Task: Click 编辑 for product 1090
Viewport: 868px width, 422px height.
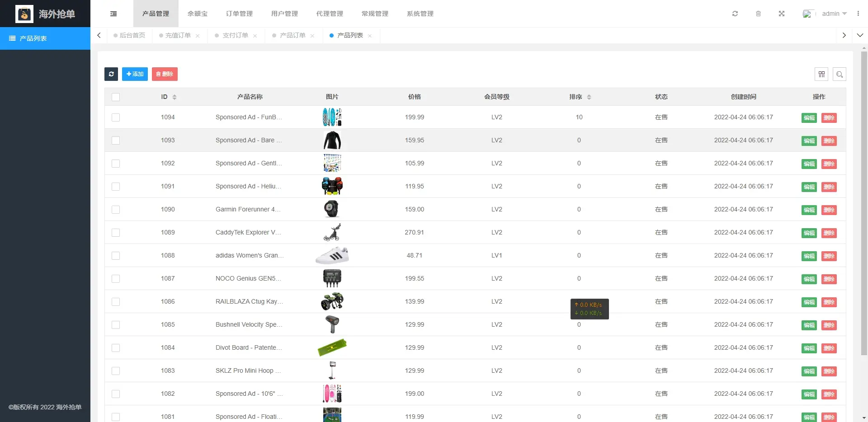Action: (x=809, y=210)
